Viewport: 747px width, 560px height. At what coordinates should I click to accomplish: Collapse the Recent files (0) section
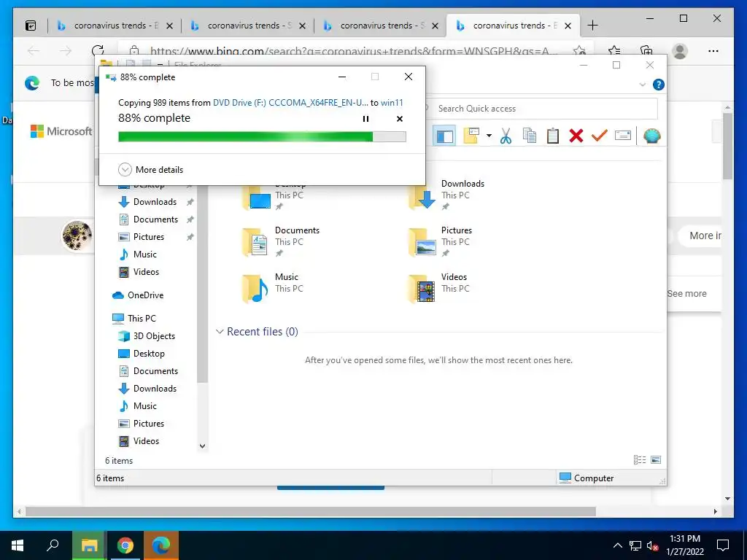[x=220, y=332]
